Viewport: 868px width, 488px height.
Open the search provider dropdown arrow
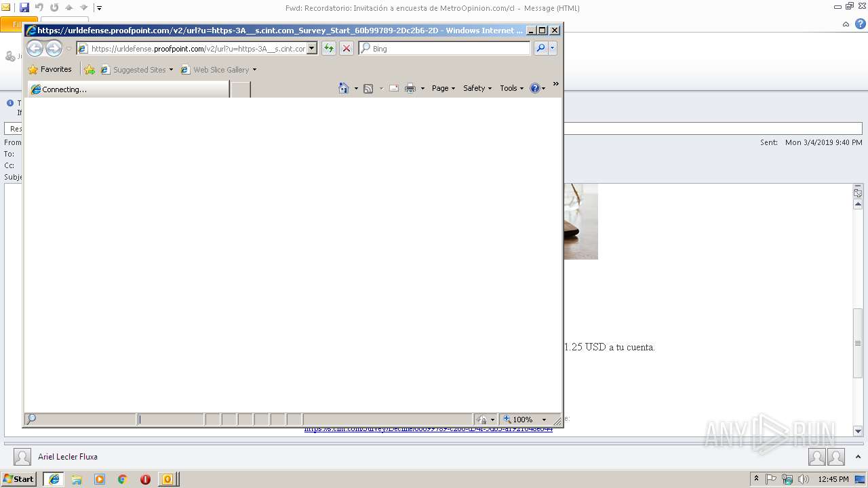pos(553,48)
